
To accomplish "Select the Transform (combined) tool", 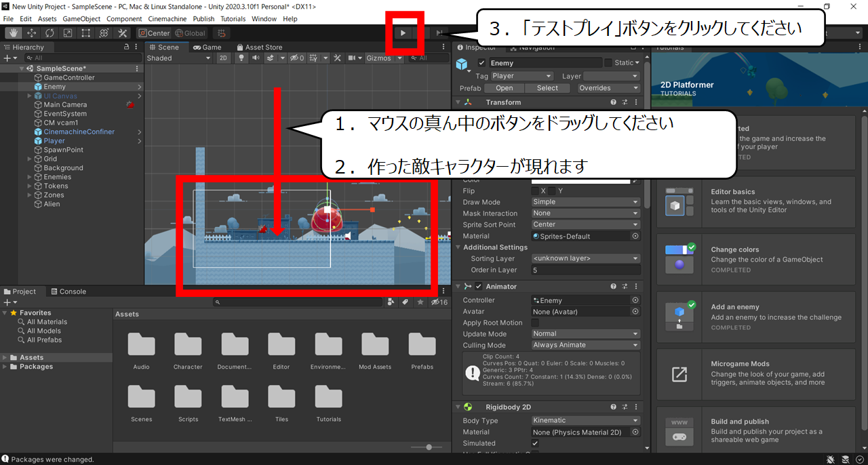I will pos(104,33).
